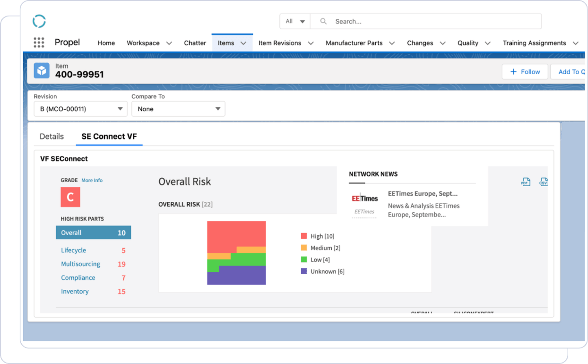Viewport: 588px width, 364px height.
Task: Open the Compare To dropdown
Action: coord(178,109)
